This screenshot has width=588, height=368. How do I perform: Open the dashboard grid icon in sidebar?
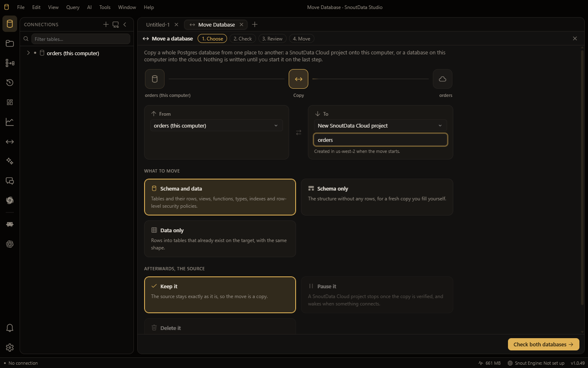pos(10,102)
